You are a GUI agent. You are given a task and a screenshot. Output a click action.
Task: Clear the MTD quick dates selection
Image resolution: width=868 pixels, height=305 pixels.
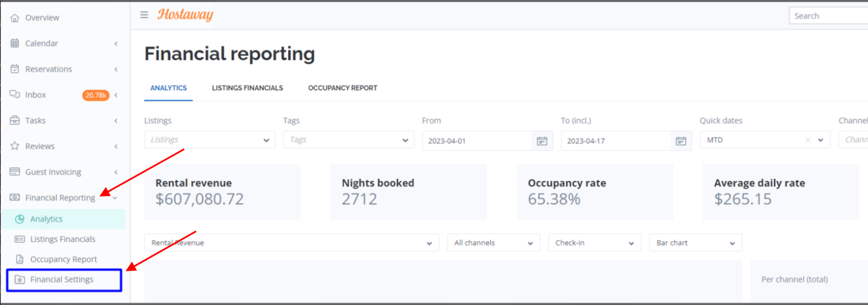pyautogui.click(x=808, y=140)
